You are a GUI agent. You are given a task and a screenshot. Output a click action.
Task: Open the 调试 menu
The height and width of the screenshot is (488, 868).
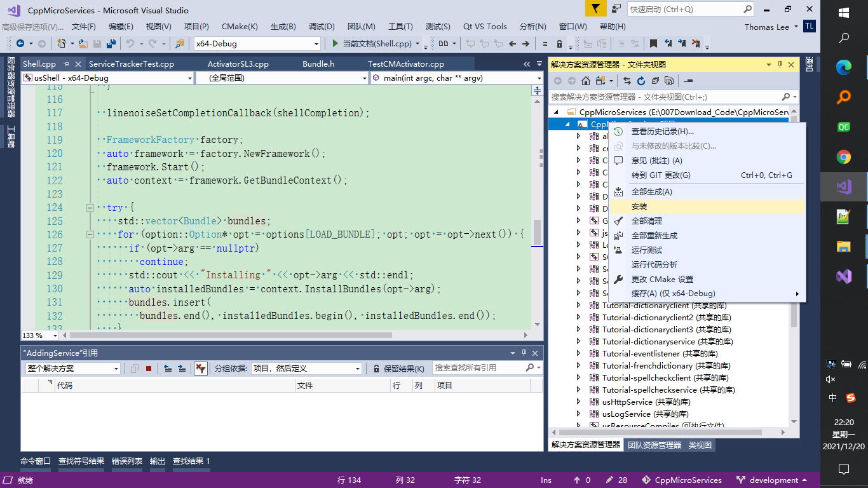322,27
